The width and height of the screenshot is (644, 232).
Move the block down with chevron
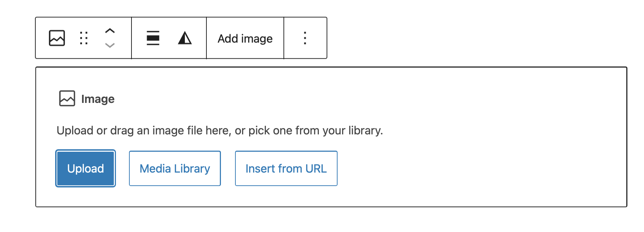(x=110, y=45)
